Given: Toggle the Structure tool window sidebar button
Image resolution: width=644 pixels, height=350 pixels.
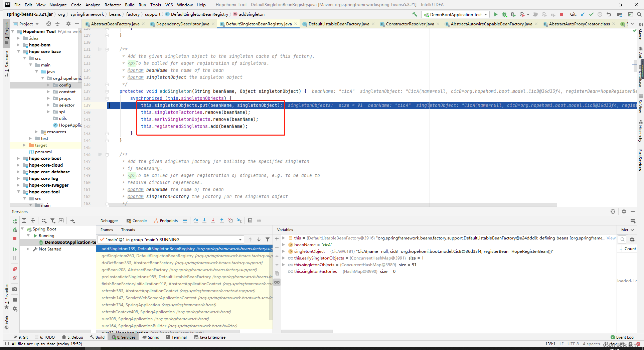Looking at the screenshot, I should click(6, 63).
